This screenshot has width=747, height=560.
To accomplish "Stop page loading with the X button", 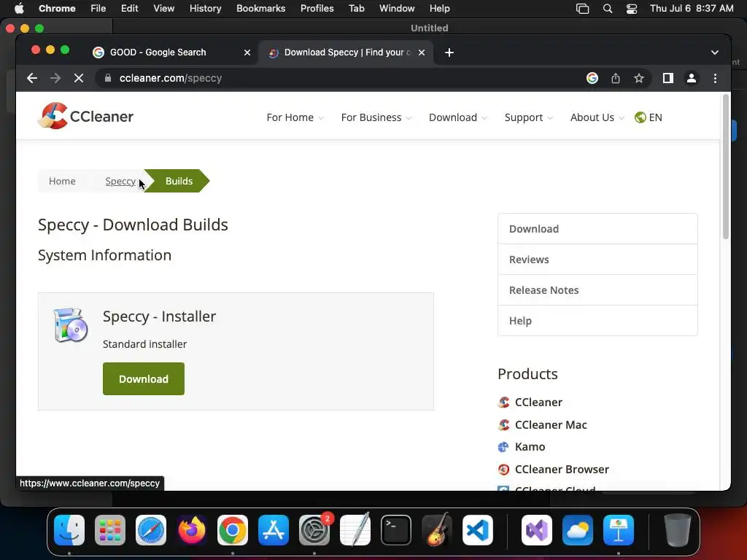I will coord(79,78).
